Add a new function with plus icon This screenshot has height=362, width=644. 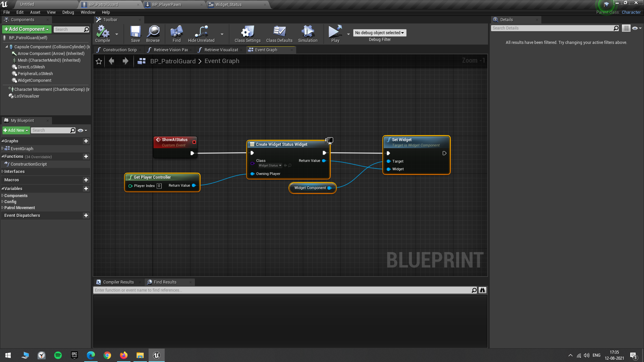(x=86, y=157)
